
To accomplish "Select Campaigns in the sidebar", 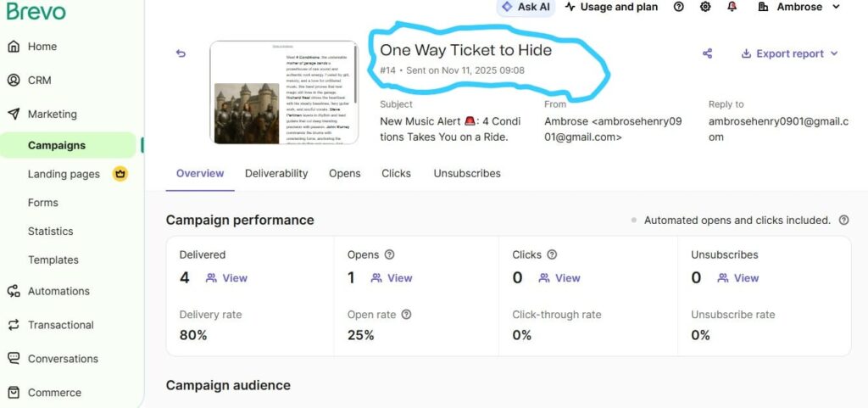I will point(68,145).
